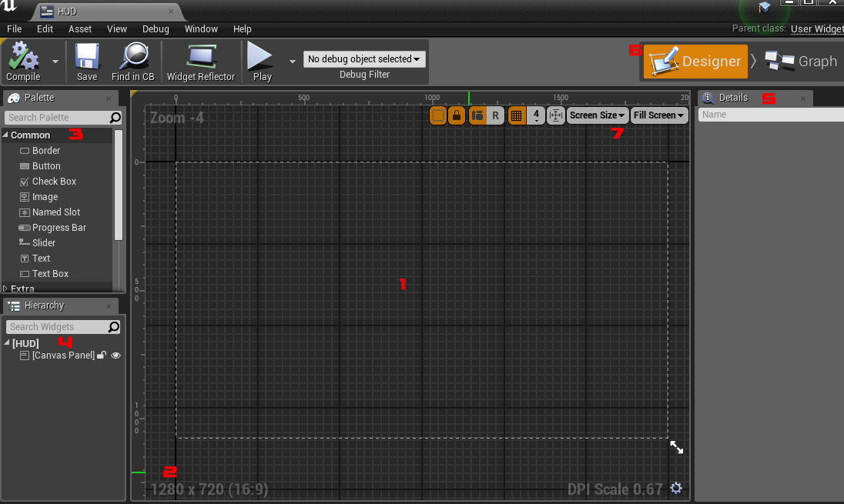Viewport: 844px width, 504px height.
Task: Open the File menu
Action: point(14,29)
